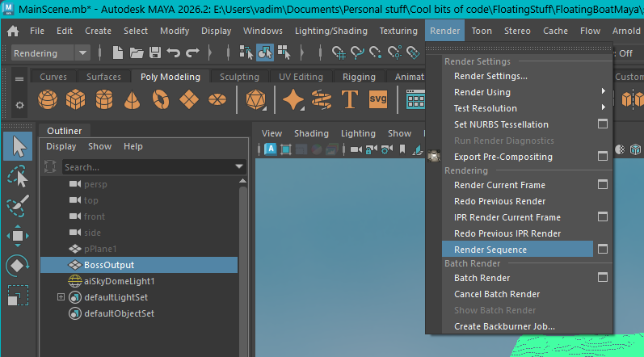Screen dimensions: 644x357
Task: Open a scene using the folder icon
Action: [137, 53]
